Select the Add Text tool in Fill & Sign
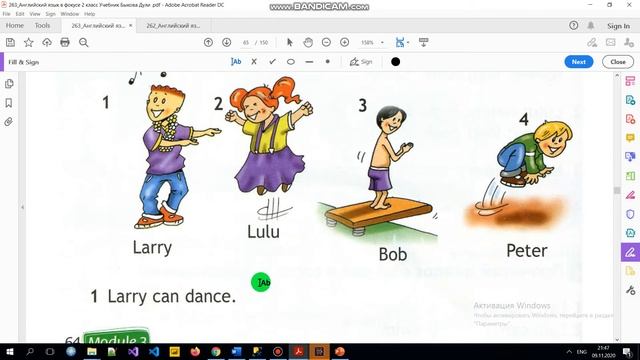The image size is (640, 360). click(x=236, y=62)
